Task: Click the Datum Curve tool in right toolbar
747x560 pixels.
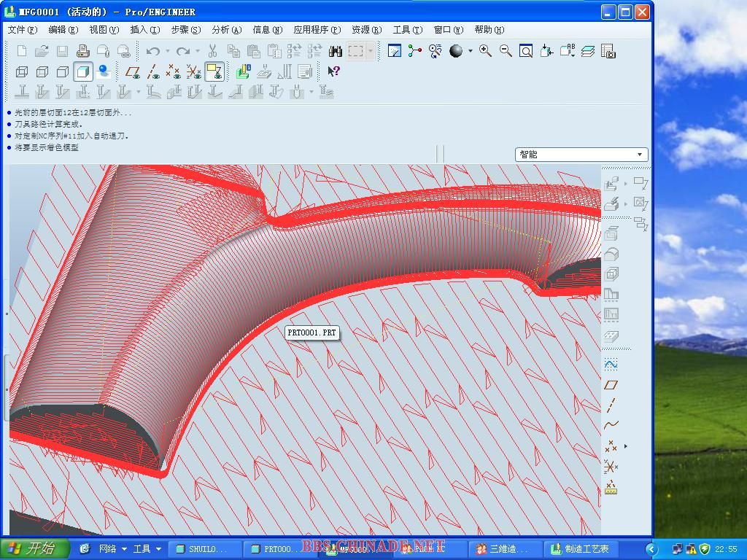Action: [611, 424]
